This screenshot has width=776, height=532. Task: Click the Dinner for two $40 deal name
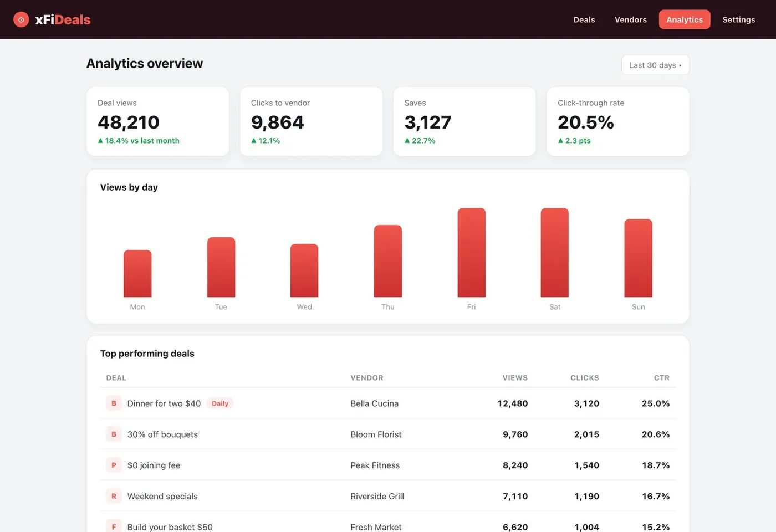coord(164,403)
